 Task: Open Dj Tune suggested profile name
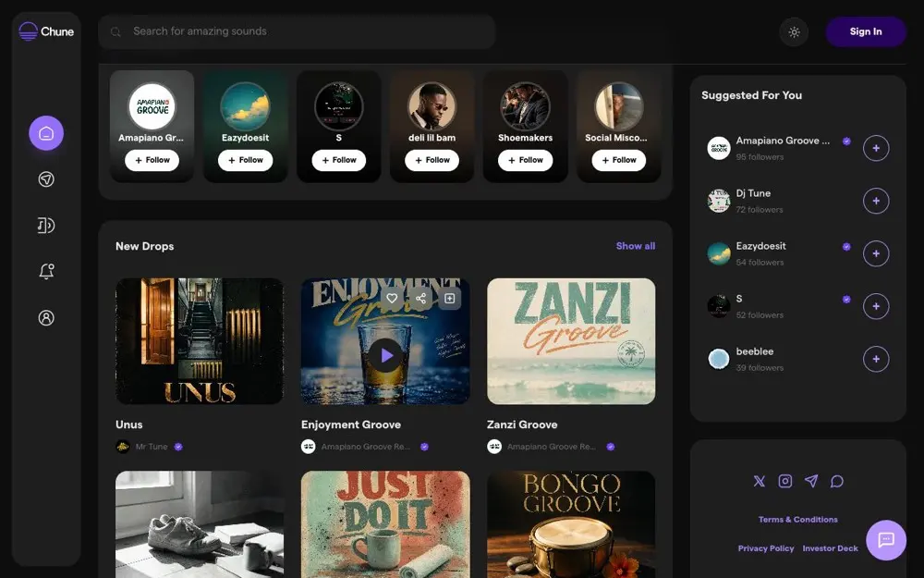tap(753, 193)
